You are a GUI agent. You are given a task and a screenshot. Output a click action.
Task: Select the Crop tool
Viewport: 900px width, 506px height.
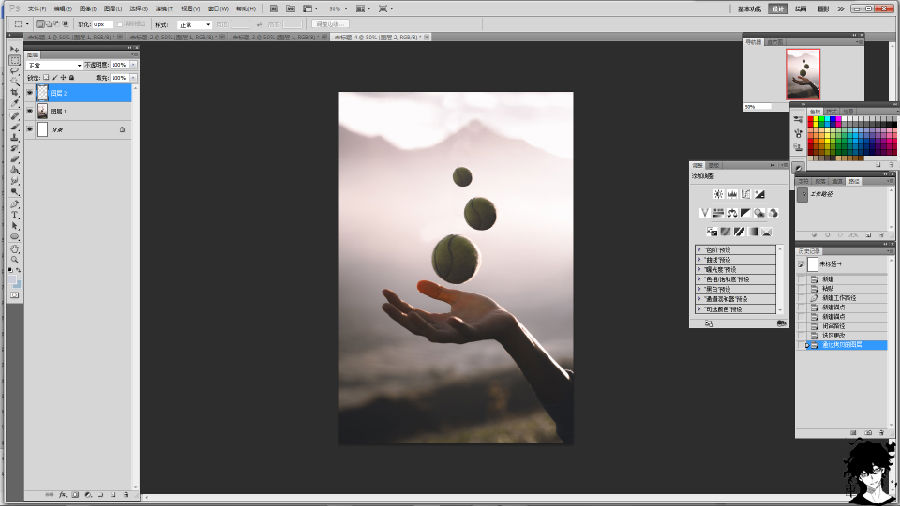pos(14,92)
